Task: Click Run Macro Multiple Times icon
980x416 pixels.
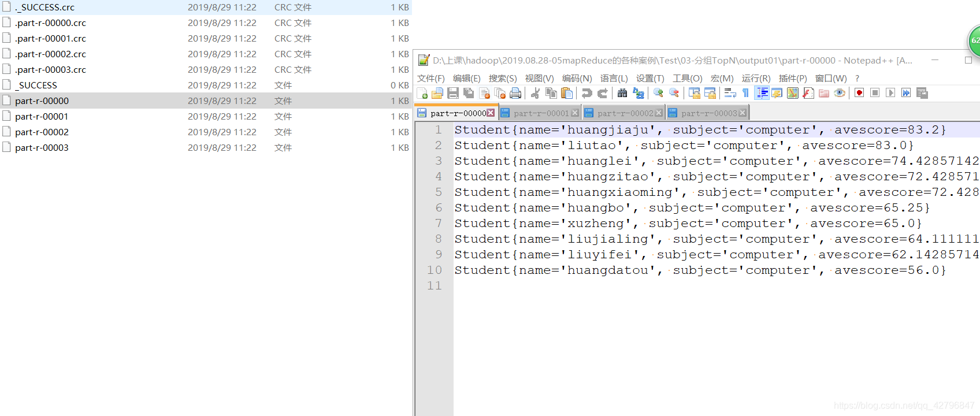Action: 906,93
